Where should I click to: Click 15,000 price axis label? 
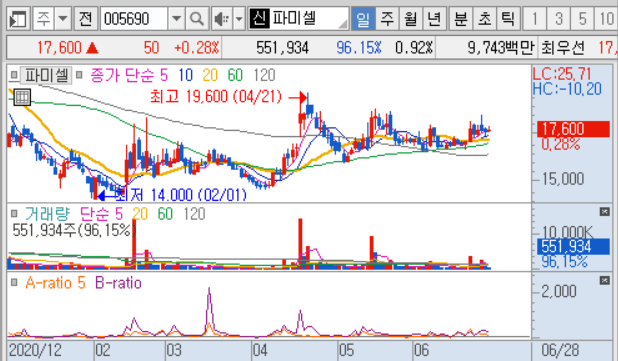click(563, 179)
